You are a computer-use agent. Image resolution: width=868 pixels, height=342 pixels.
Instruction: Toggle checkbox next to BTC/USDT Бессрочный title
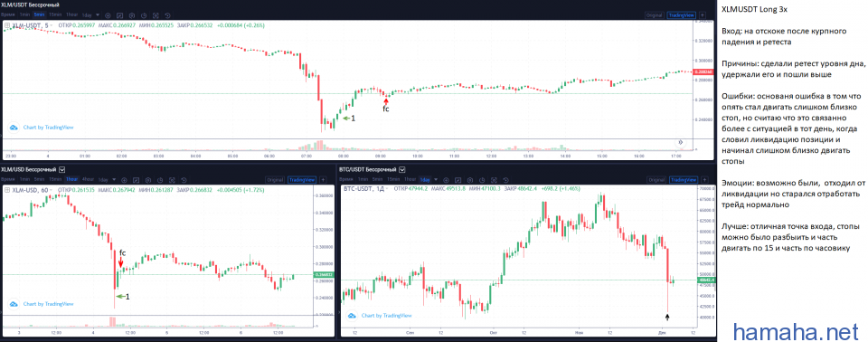pos(401,169)
